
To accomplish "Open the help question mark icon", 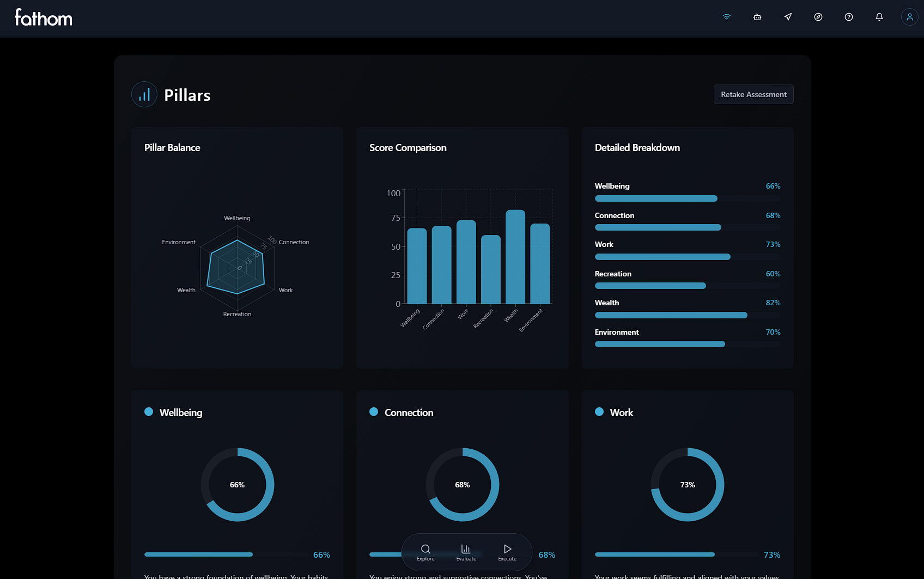I will point(848,17).
